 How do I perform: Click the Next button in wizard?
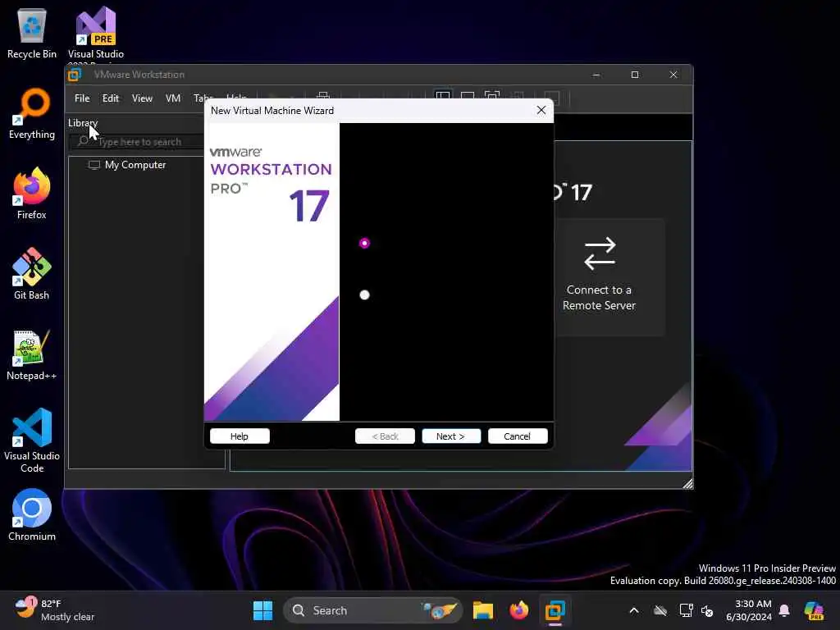point(450,436)
